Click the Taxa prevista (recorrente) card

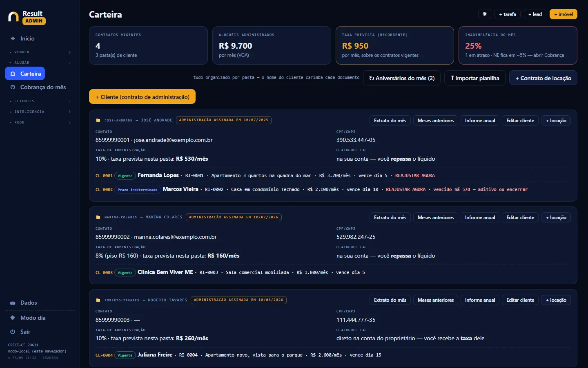pyautogui.click(x=394, y=45)
